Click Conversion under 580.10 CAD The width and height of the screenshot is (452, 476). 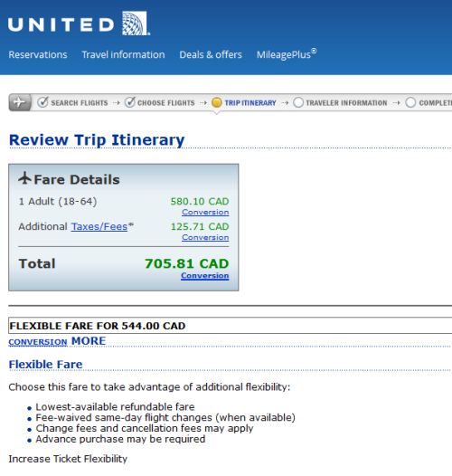point(205,212)
